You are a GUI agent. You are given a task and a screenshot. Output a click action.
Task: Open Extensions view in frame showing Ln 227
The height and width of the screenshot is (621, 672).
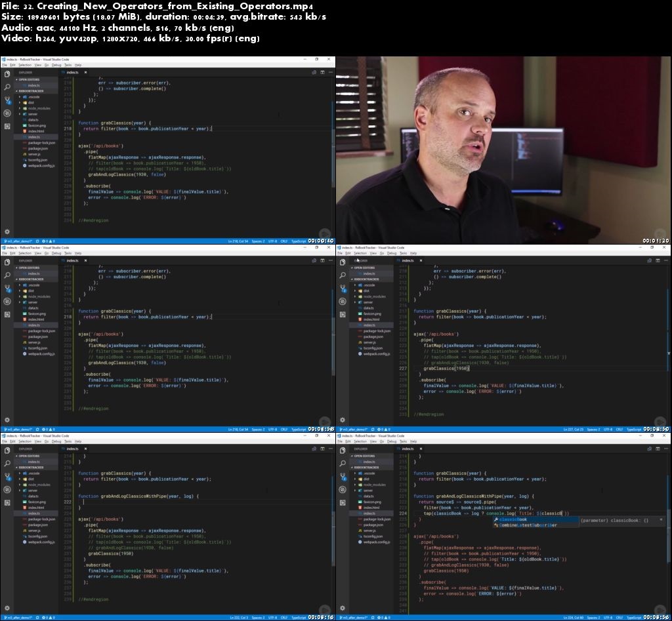(x=343, y=314)
